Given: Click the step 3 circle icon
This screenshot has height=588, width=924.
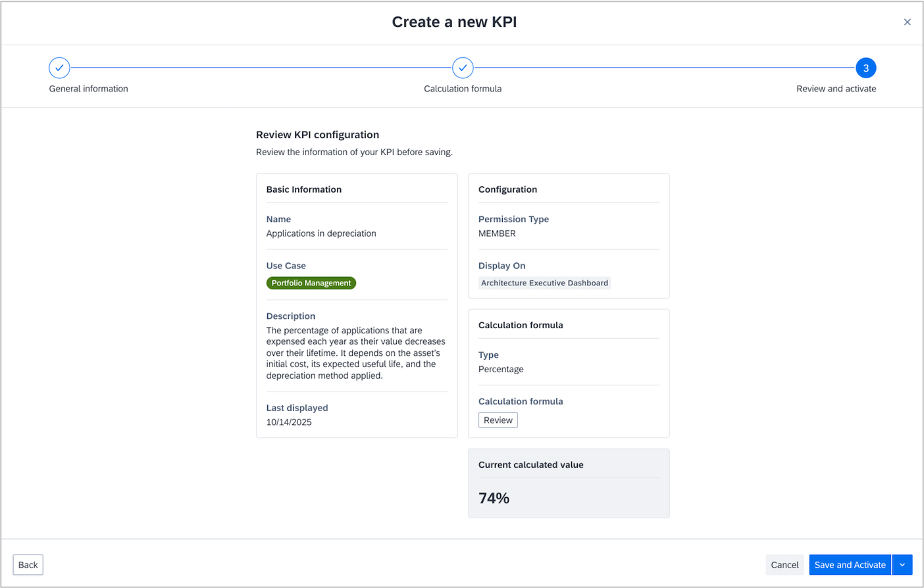Looking at the screenshot, I should pos(865,68).
